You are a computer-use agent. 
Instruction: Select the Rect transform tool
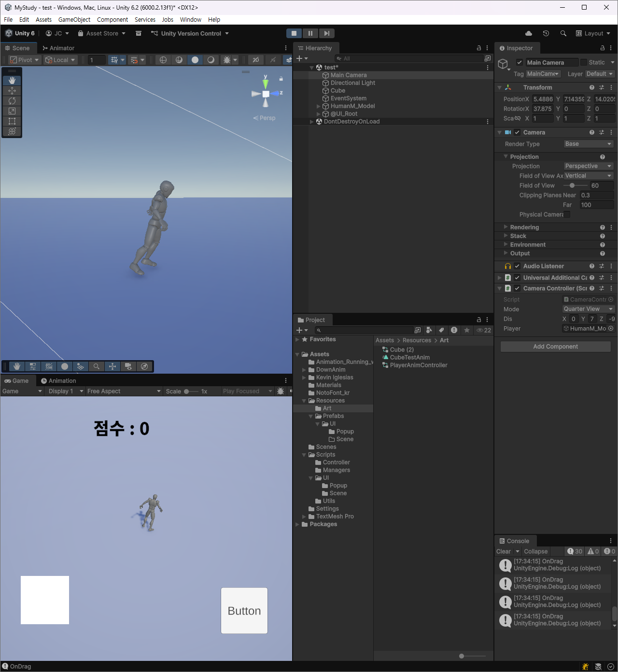coord(12,121)
